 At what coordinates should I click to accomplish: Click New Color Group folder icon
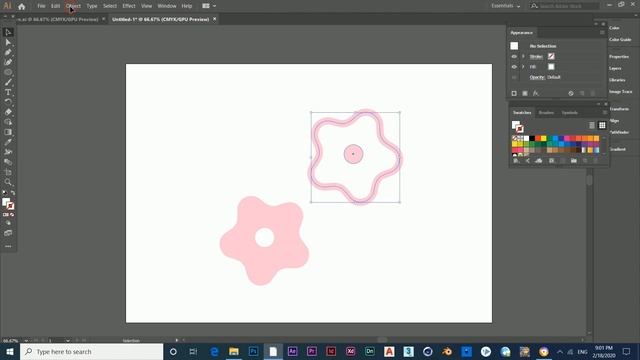coord(574,161)
